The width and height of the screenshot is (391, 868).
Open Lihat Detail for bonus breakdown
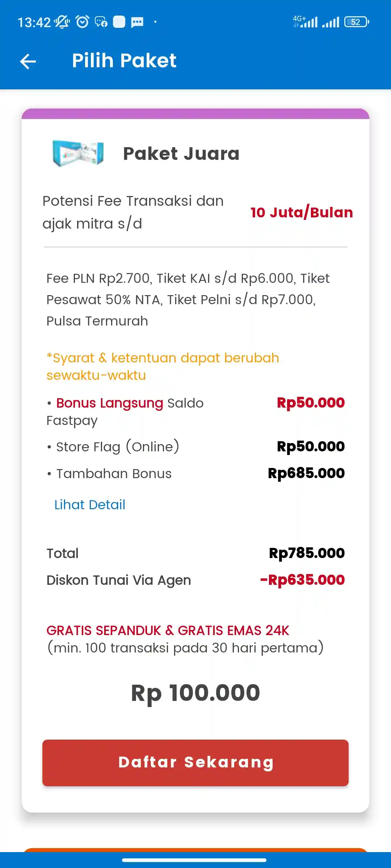[89, 504]
